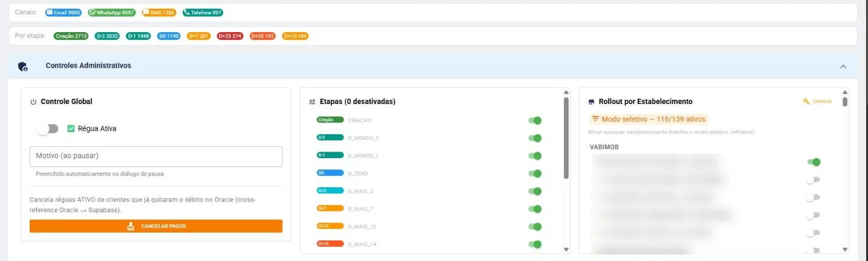Viewport: 868px width, 261px height.
Task: Toggle the D_MAIS_7 stage switch
Action: pos(535,209)
